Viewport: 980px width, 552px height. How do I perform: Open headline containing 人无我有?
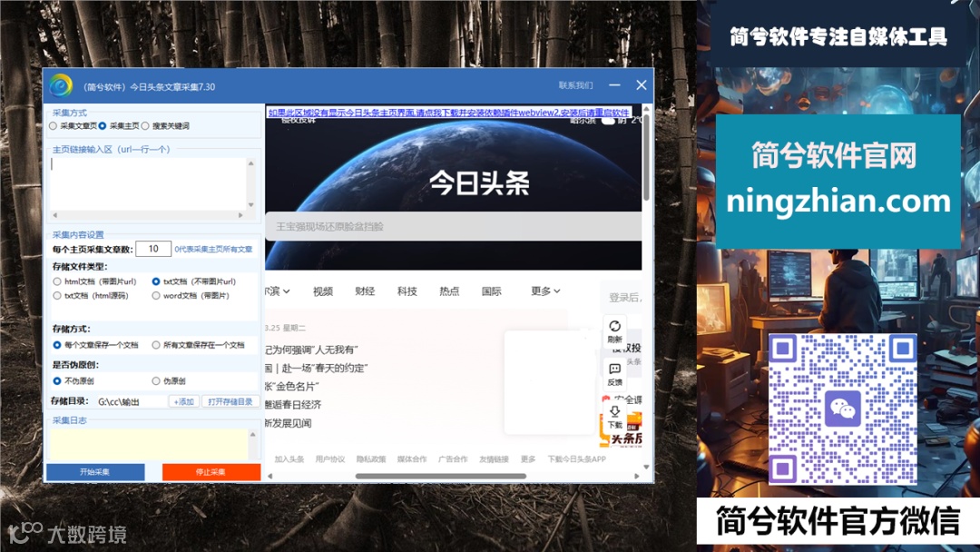[x=310, y=350]
